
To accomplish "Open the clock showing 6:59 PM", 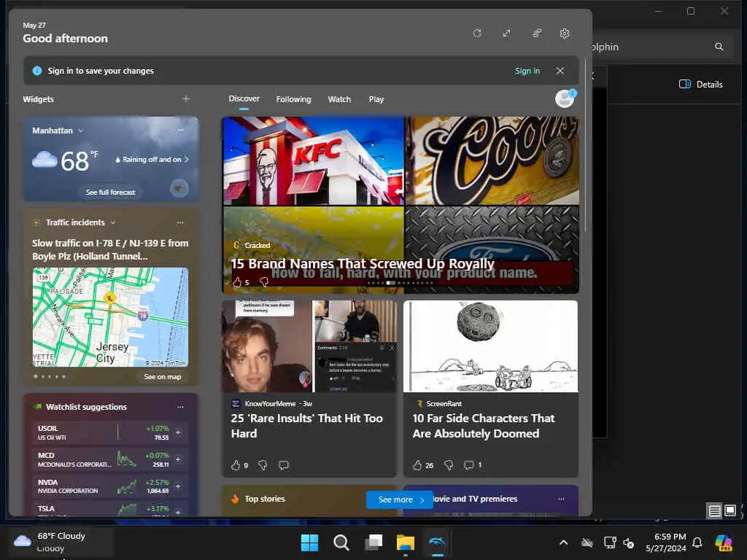I will point(666,542).
